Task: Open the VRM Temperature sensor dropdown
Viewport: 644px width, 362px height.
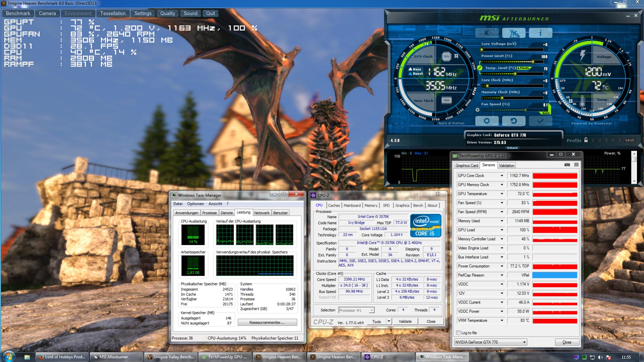Action: coord(502,321)
